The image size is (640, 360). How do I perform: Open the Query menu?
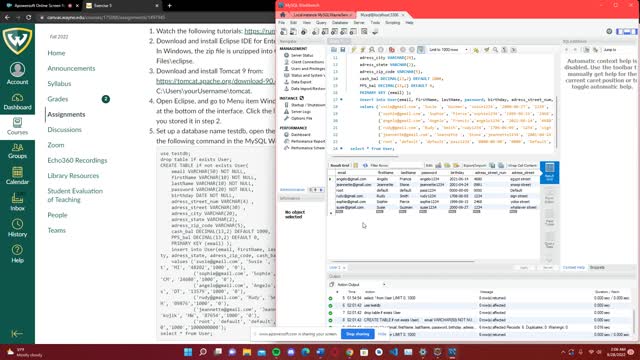[321, 23]
